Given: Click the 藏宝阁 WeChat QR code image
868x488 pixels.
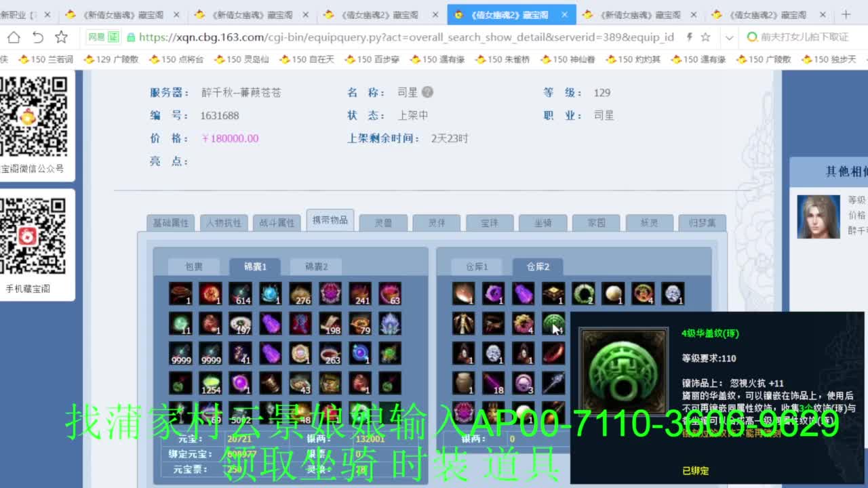Looking at the screenshot, I should [33, 116].
